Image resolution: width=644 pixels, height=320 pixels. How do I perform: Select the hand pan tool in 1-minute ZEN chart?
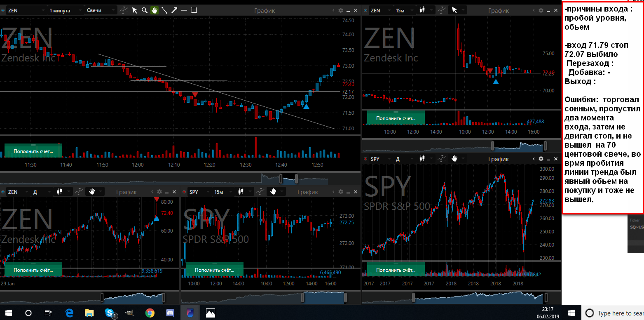pyautogui.click(x=155, y=10)
